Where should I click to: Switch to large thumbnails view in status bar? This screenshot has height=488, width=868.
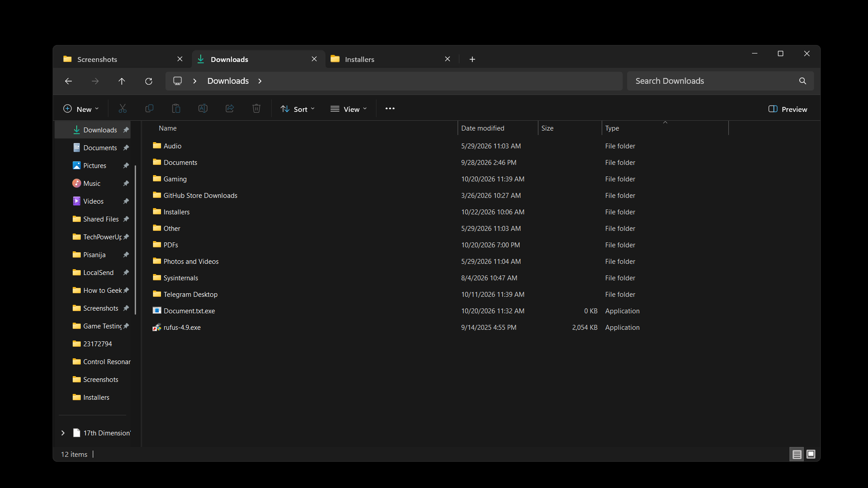(811, 454)
